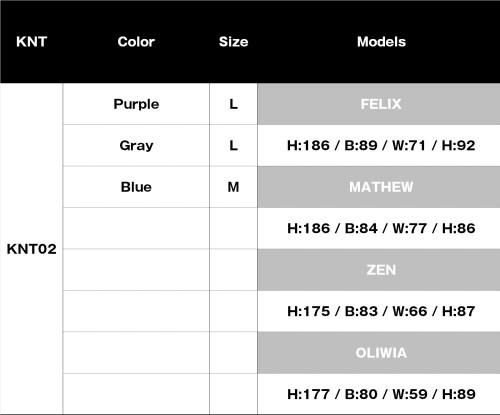500x415 pixels.
Task: Select the KNT02 product code cell
Action: click(31, 249)
